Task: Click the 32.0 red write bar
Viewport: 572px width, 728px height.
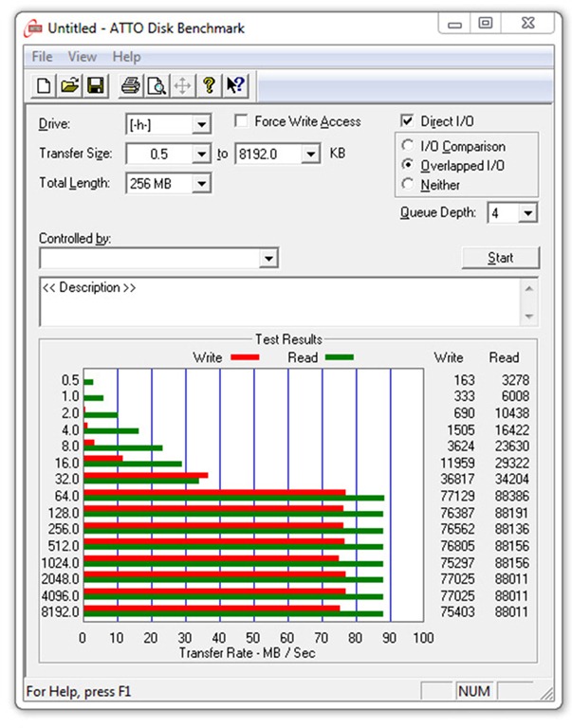Action: 146,476
